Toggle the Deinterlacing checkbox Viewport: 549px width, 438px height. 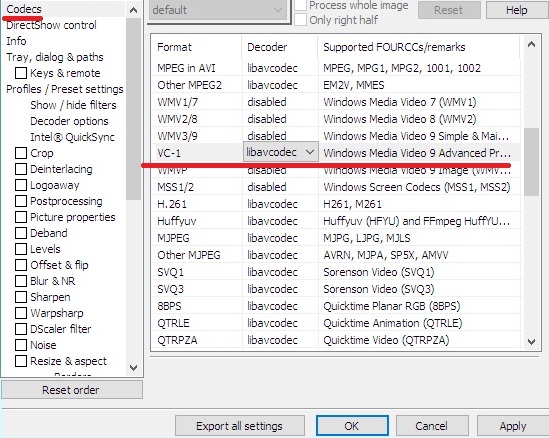click(21, 169)
